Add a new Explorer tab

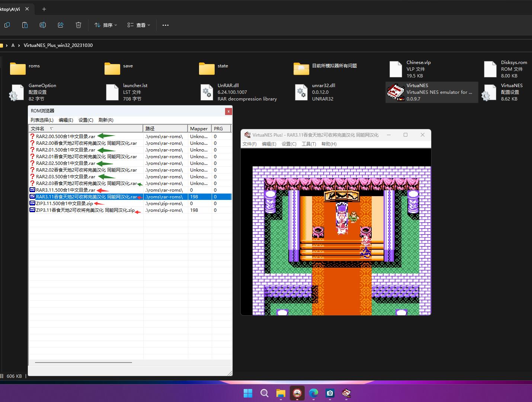44,9
